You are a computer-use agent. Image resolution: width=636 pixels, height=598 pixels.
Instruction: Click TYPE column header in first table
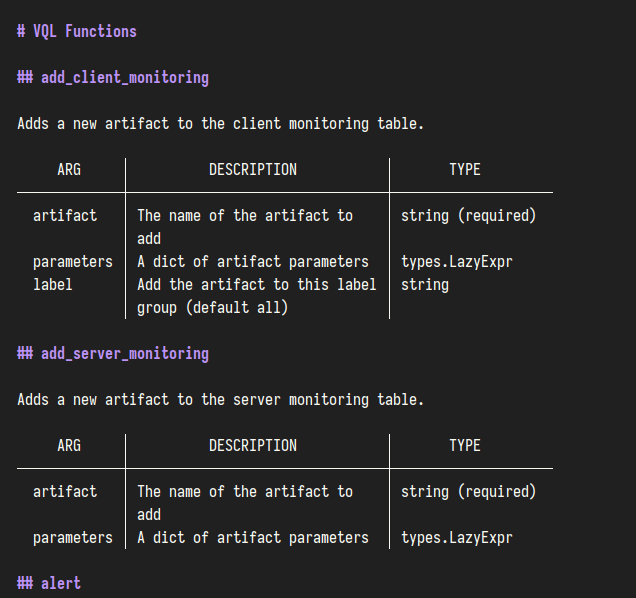(x=464, y=170)
